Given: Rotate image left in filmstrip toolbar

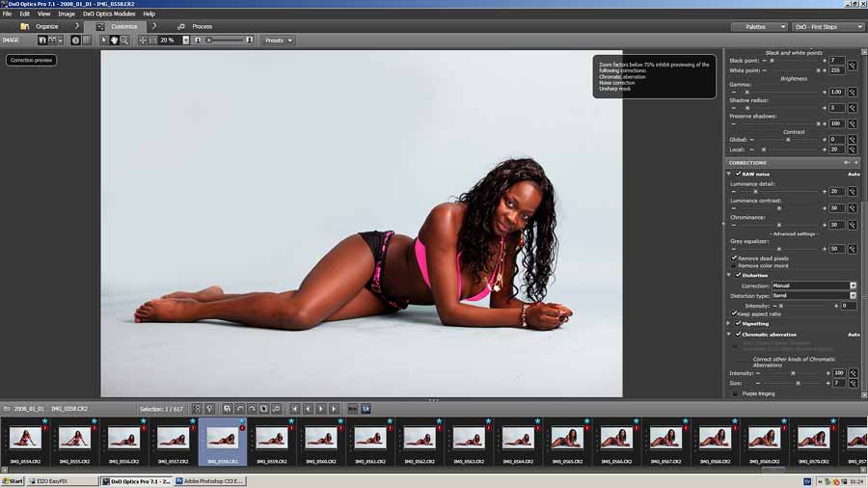Looking at the screenshot, I should 240,409.
